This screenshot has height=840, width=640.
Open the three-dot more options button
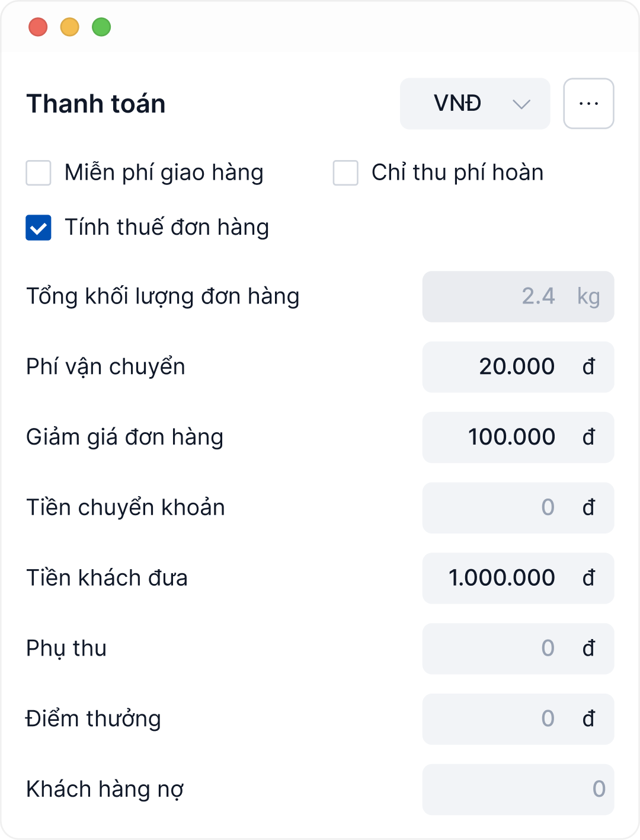coord(588,104)
